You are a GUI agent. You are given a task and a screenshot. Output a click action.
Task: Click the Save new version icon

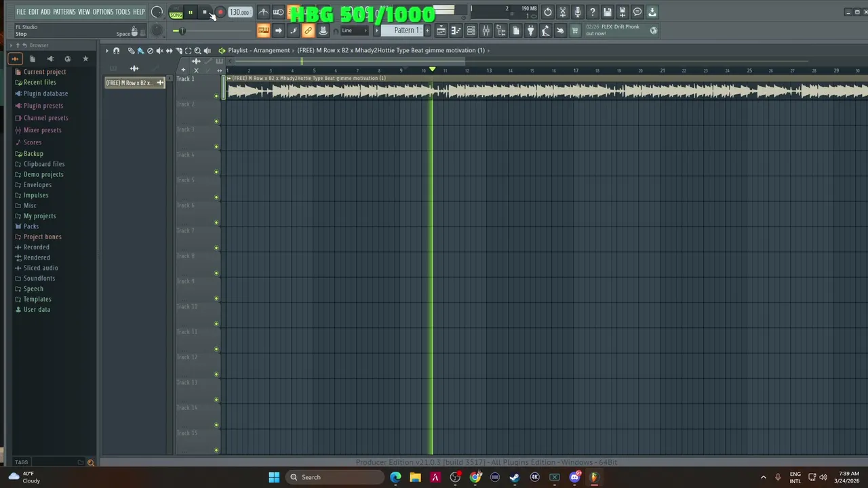click(623, 12)
